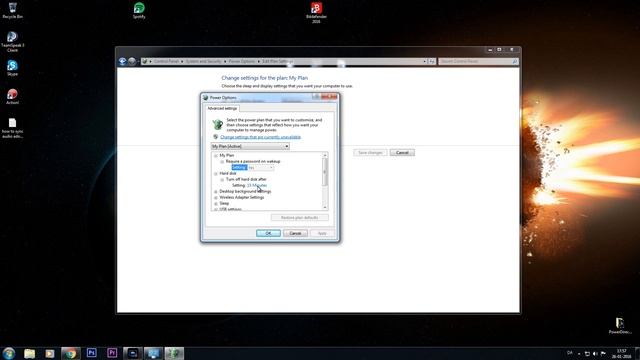640x360 pixels.
Task: Select the Spotify desktop icon
Action: pos(139,11)
